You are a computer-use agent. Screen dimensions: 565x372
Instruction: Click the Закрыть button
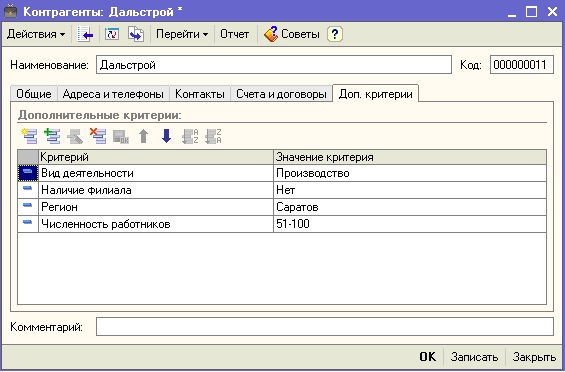(534, 357)
